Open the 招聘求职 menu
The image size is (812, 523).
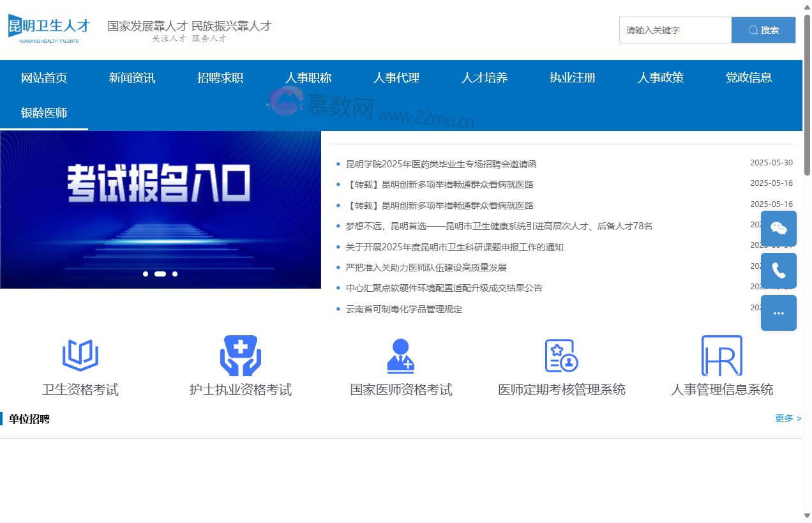click(220, 77)
